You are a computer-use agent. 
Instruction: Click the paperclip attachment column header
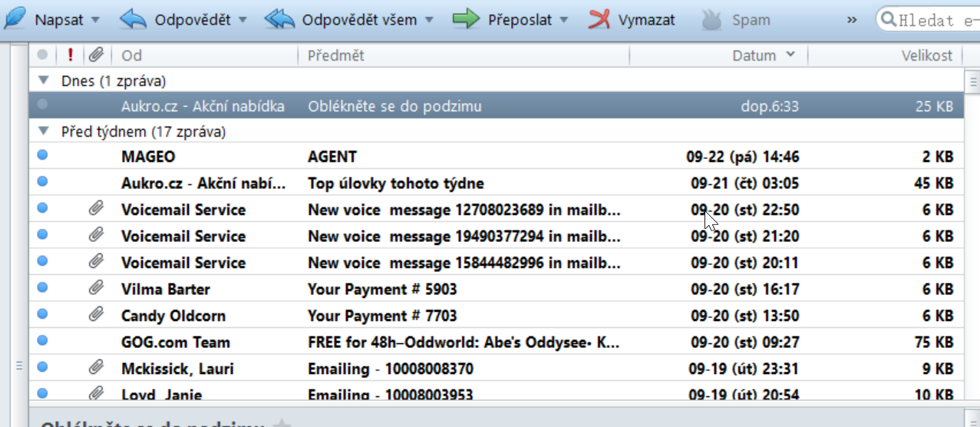(x=96, y=55)
